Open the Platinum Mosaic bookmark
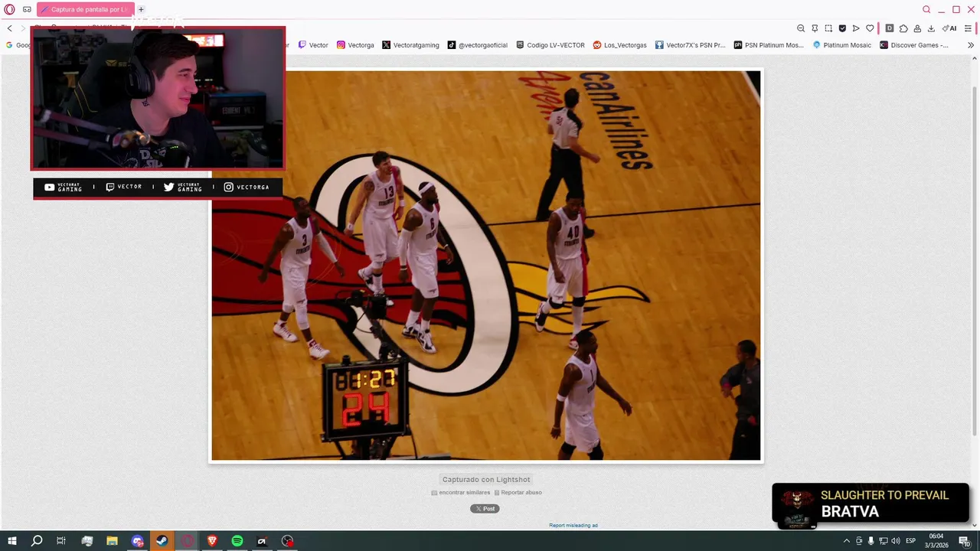Viewport: 980px width, 551px height. [x=841, y=45]
